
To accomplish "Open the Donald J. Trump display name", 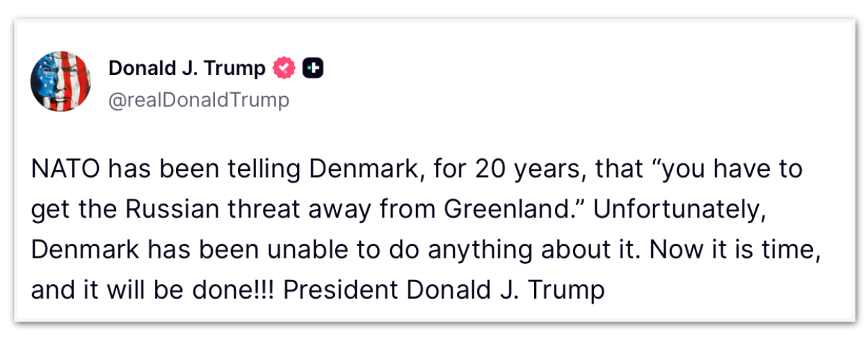I will click(x=186, y=68).
